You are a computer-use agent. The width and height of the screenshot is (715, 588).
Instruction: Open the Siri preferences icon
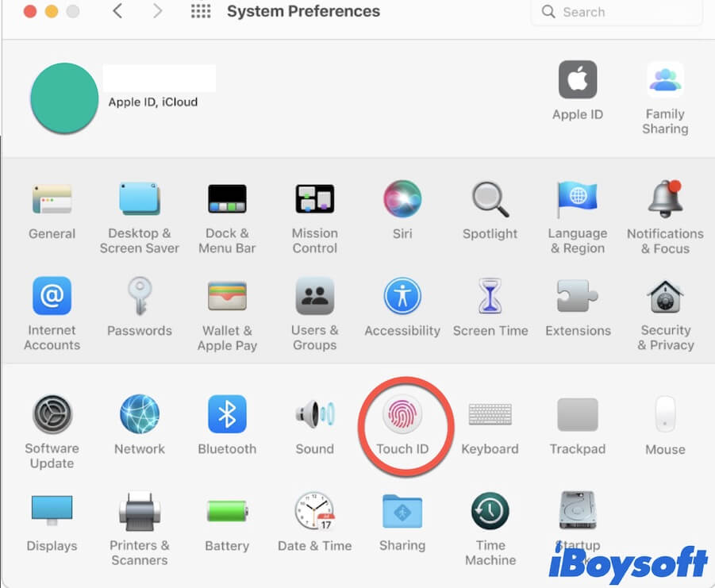[402, 199]
